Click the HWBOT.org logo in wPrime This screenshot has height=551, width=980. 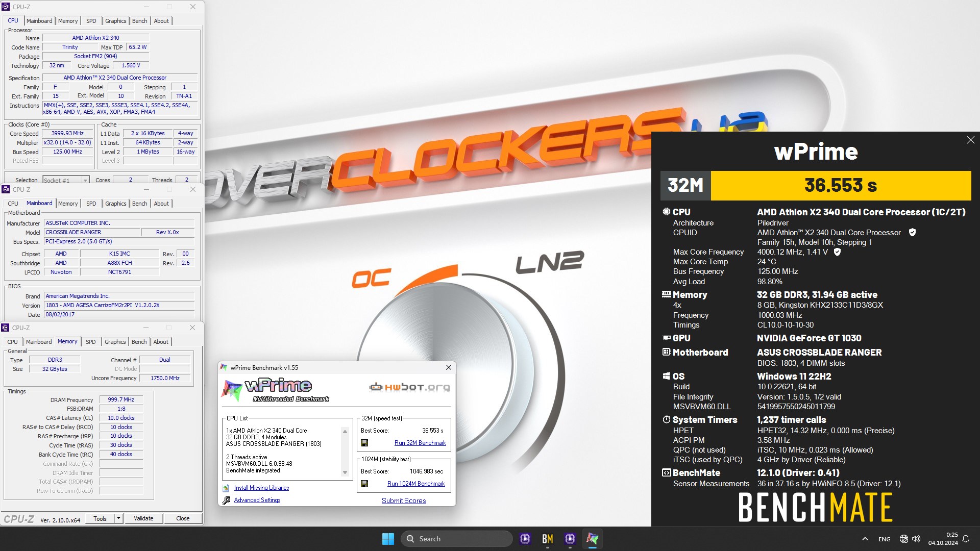coord(410,387)
